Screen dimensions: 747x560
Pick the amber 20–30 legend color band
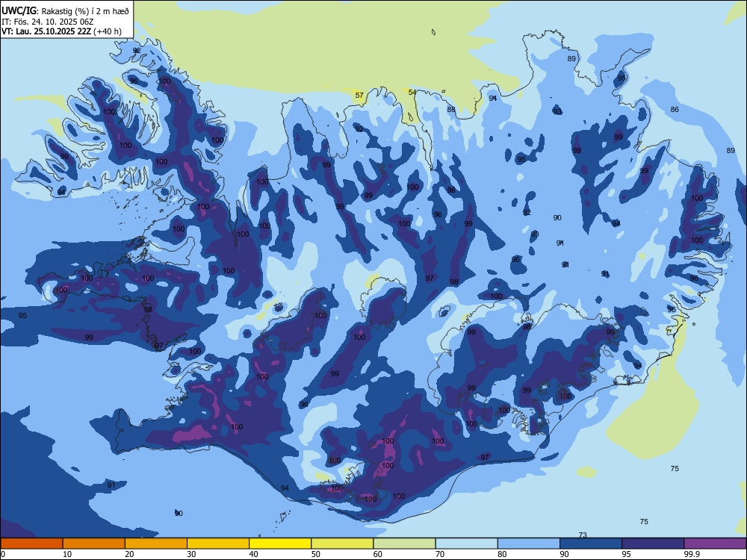click(x=156, y=544)
